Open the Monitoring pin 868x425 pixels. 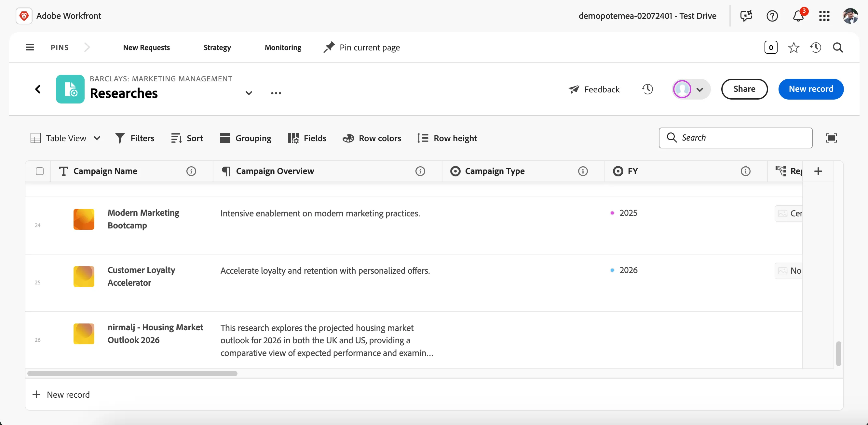[x=283, y=48]
